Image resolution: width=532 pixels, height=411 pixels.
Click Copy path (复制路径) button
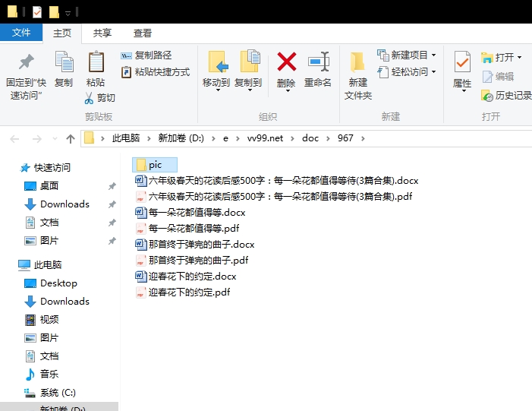click(146, 55)
